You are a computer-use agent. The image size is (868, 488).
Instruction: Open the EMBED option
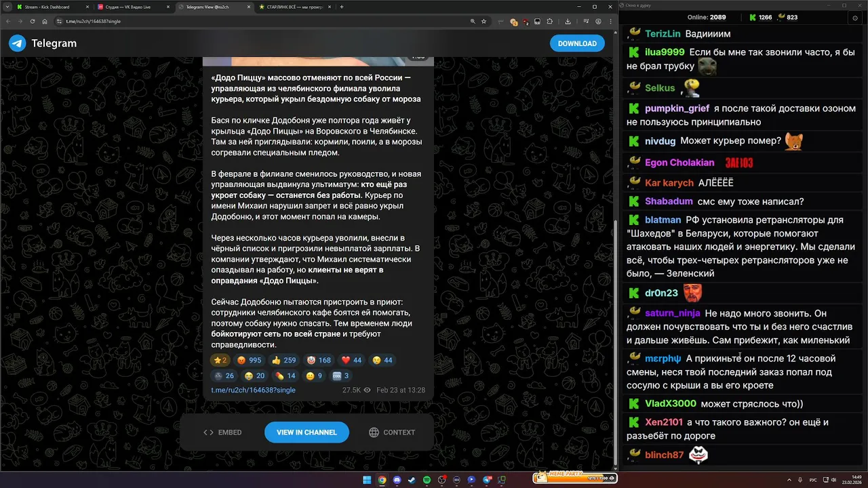(x=222, y=432)
